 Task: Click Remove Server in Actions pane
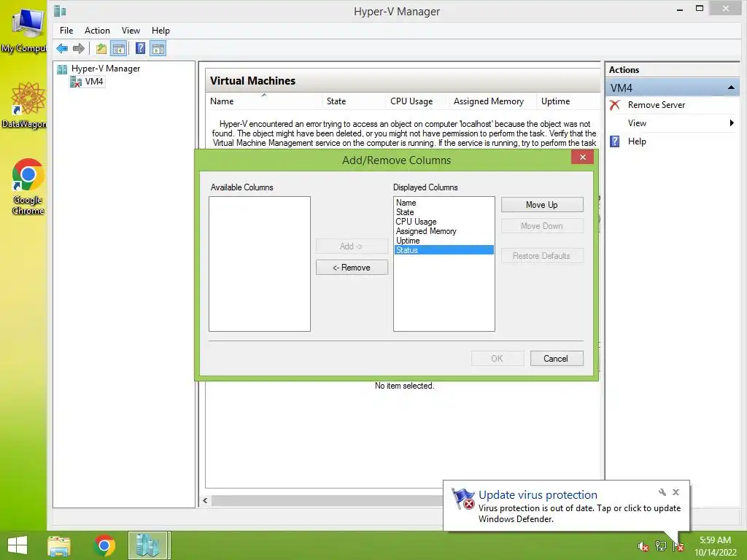pos(656,105)
